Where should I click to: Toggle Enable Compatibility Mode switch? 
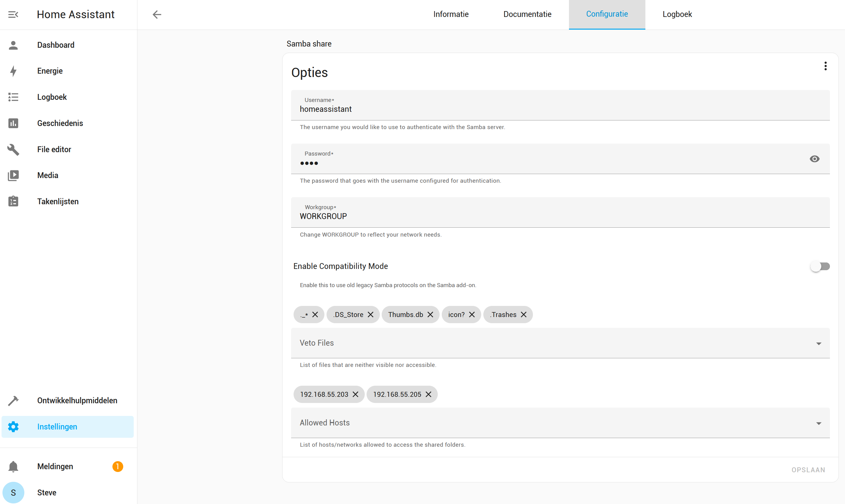pyautogui.click(x=820, y=266)
